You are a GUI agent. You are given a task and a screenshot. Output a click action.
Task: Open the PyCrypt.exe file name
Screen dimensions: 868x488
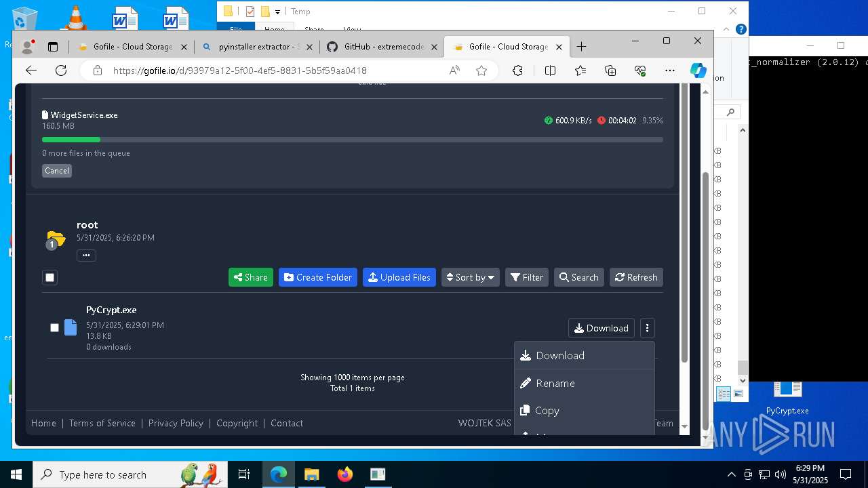(x=111, y=310)
